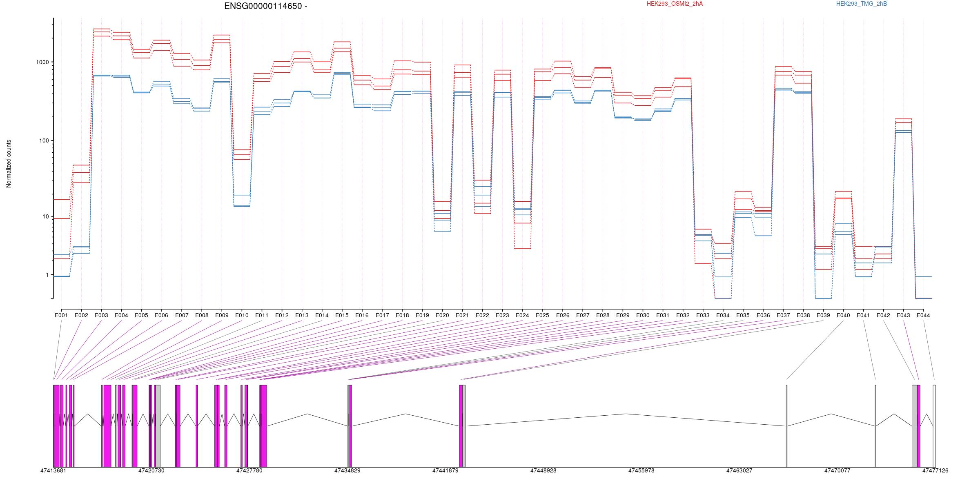This screenshot has height=490, width=980.
Task: Click genomic coordinate 47448928
Action: point(543,470)
